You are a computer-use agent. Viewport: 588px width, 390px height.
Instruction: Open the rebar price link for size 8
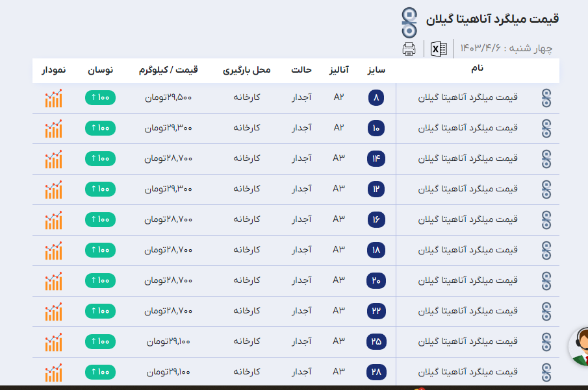tap(468, 98)
